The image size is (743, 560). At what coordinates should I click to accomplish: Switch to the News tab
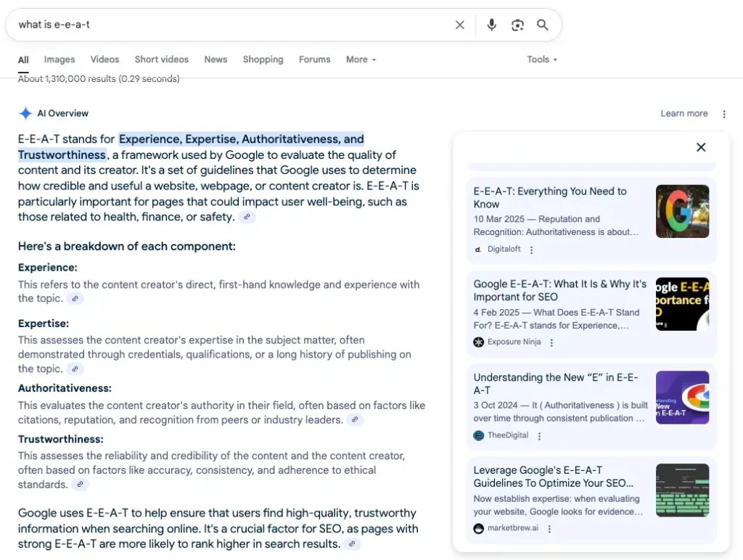pos(215,59)
